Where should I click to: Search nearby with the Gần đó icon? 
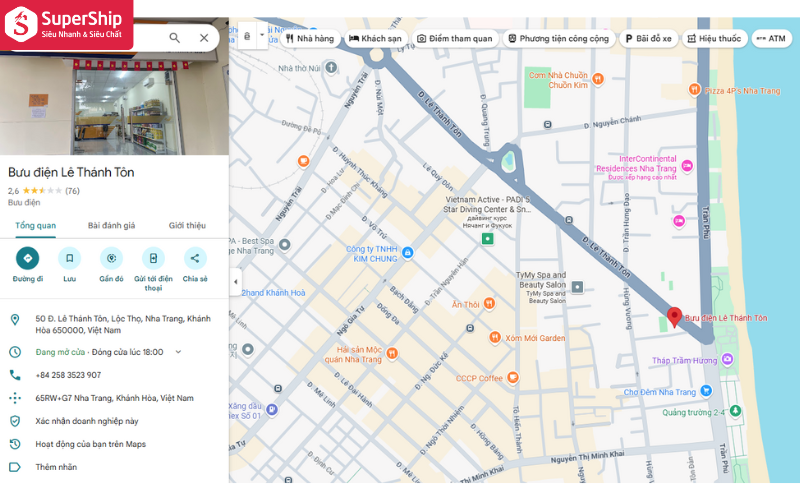pyautogui.click(x=111, y=258)
